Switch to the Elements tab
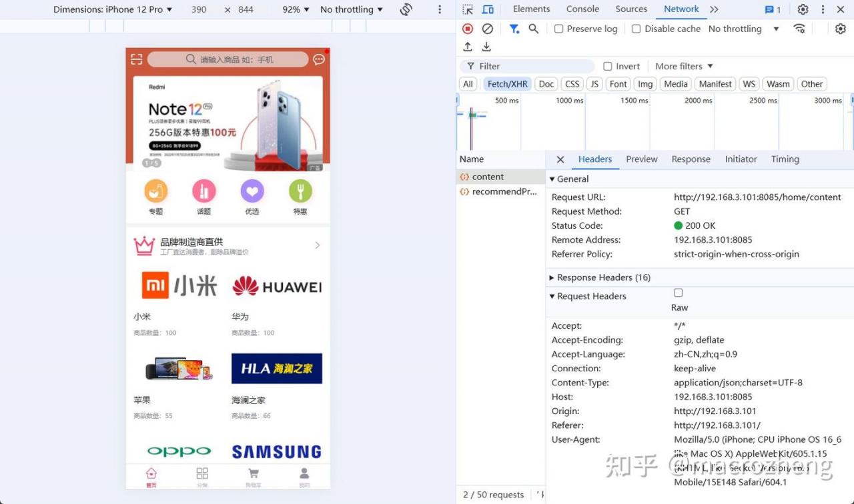 tap(532, 9)
